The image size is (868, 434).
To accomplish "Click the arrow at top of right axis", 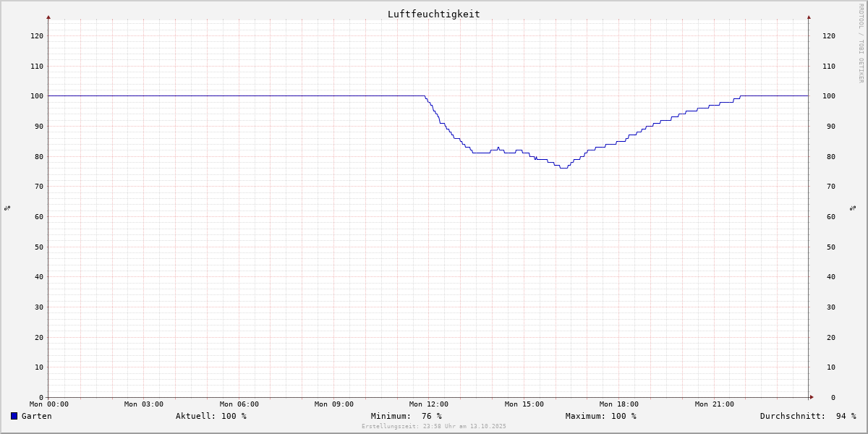I will (809, 17).
